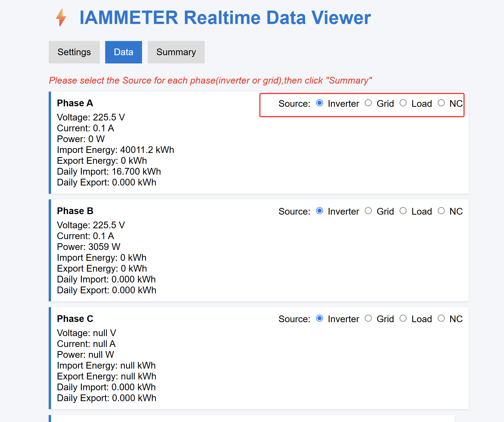Viewport: 504px width, 422px height.
Task: Click Phase B 'Daily Import: 0.000 kWh'
Action: pos(106,279)
